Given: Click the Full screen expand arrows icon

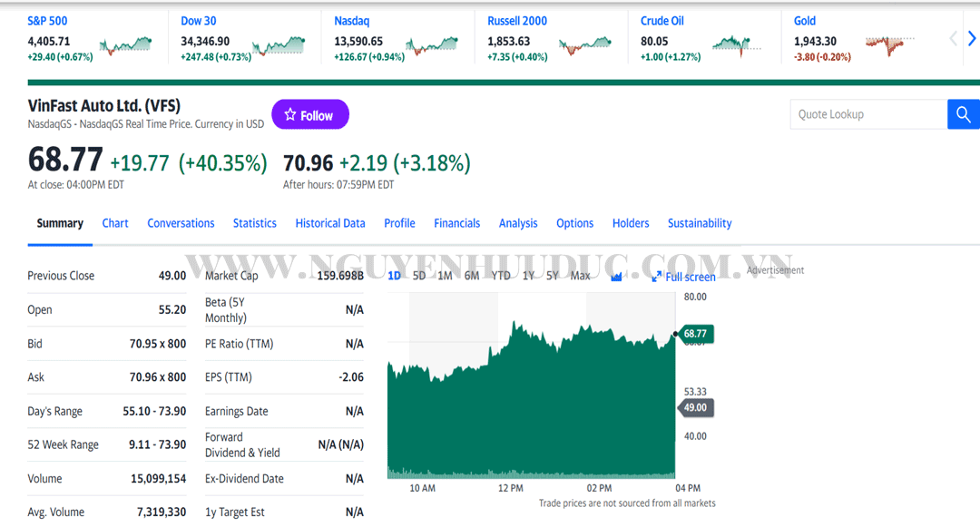Looking at the screenshot, I should [x=656, y=277].
